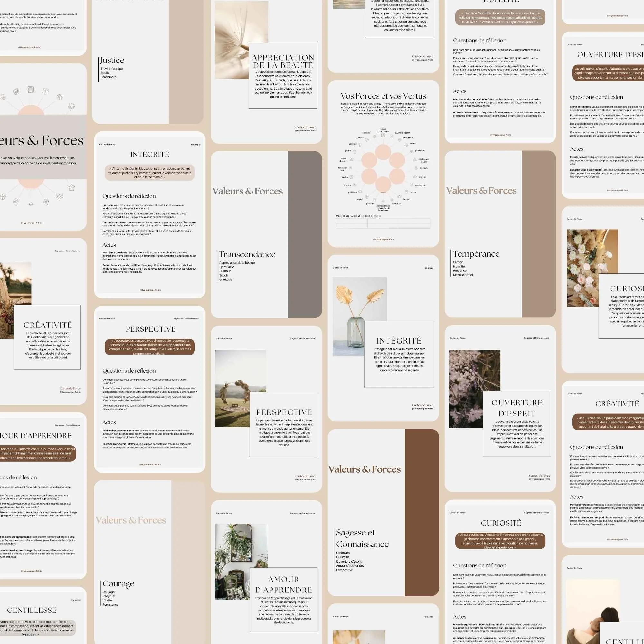The height and width of the screenshot is (644, 644).
Task: Click the pardon icon in the forces diagram
Action: [351, 177]
